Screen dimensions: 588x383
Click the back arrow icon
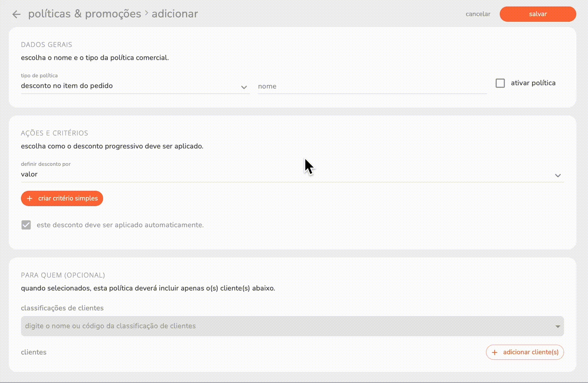coord(16,14)
